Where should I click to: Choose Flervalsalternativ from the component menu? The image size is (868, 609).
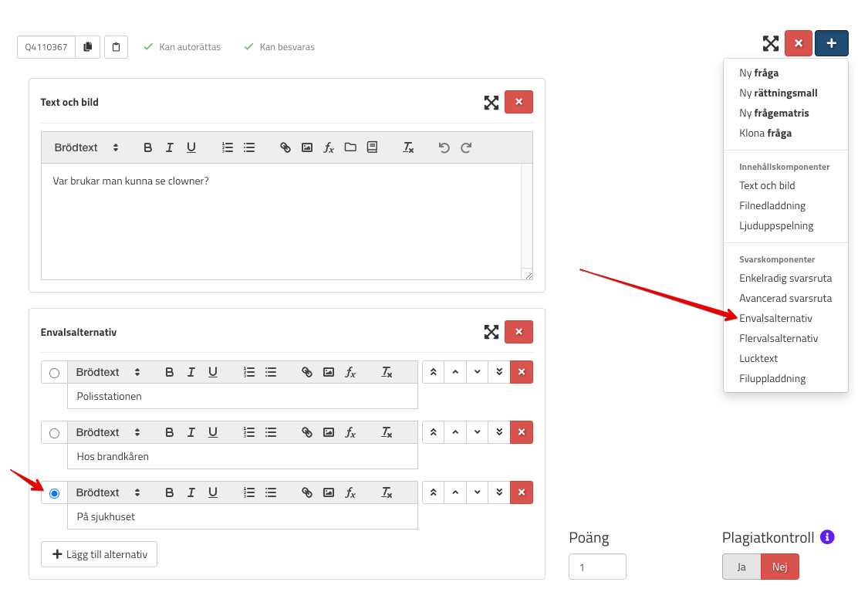tap(778, 338)
